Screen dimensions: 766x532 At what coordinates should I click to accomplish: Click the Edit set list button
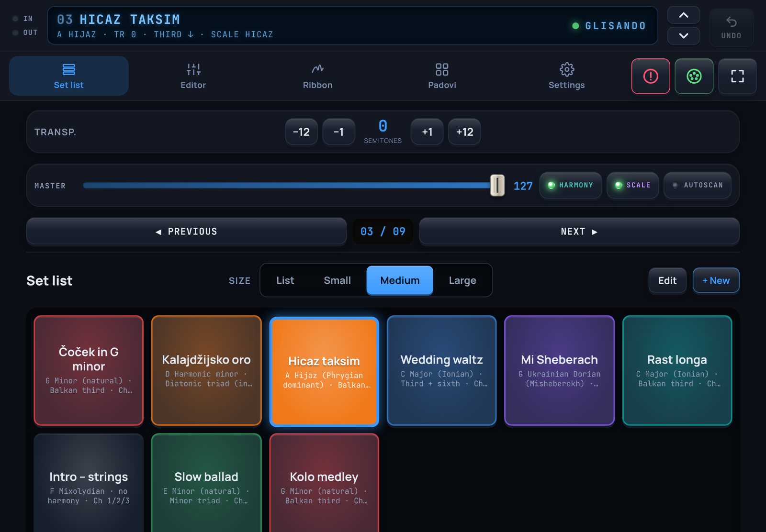[x=667, y=280]
